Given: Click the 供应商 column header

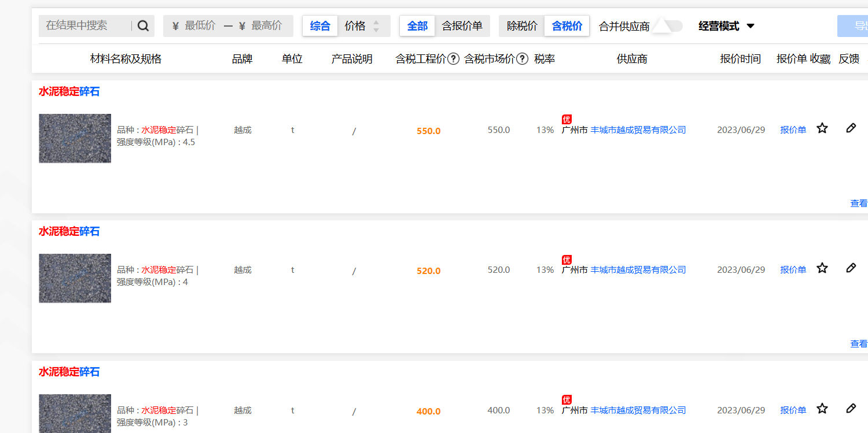Looking at the screenshot, I should tap(632, 59).
